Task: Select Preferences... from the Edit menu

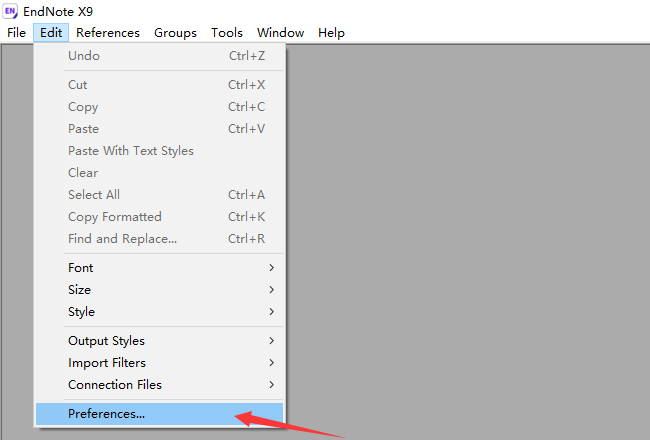Action: 107,414
